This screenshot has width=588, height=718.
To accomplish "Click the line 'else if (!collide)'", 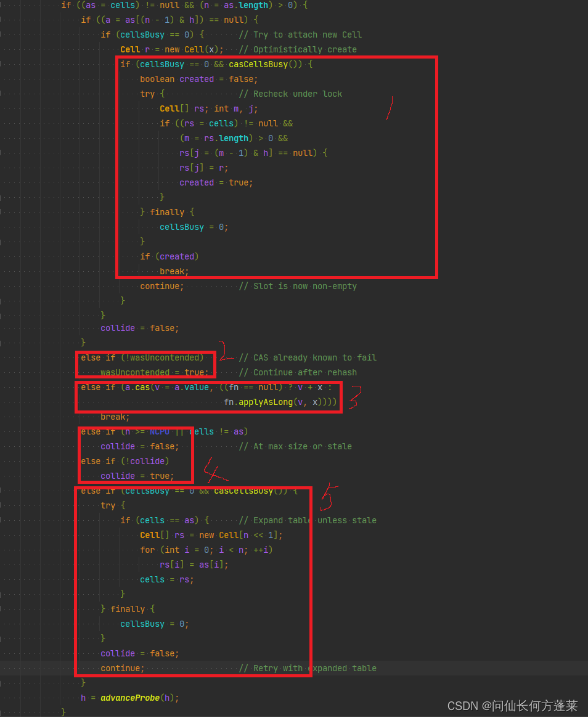I will [125, 461].
